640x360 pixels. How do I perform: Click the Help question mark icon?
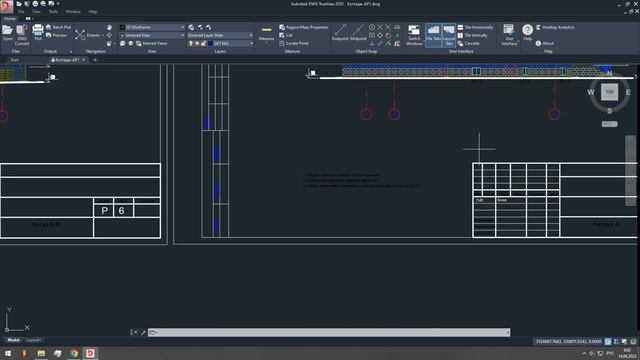527,30
